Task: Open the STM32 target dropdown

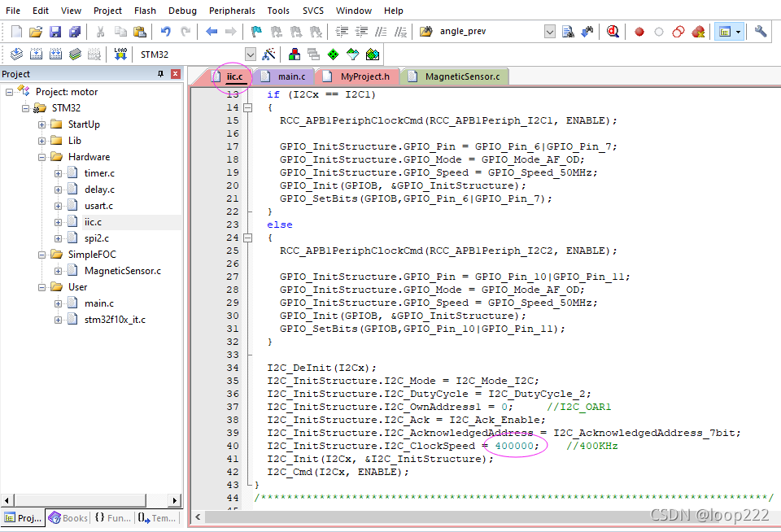Action: (x=251, y=55)
